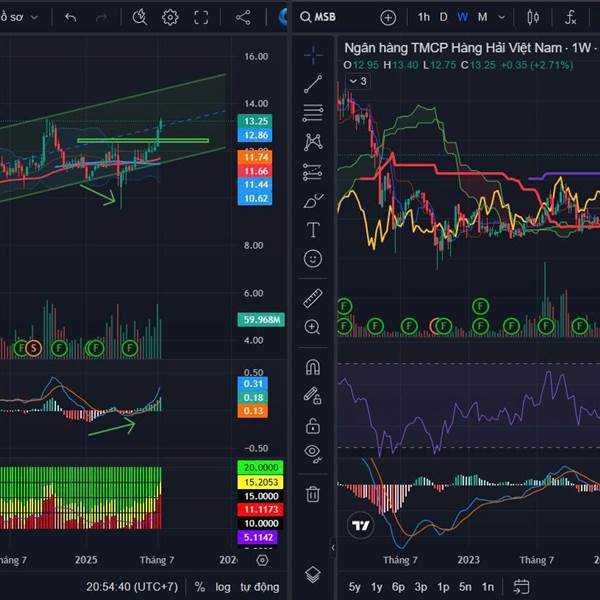The height and width of the screenshot is (600, 600).
Task: Activate the zoom in tool
Action: click(312, 327)
